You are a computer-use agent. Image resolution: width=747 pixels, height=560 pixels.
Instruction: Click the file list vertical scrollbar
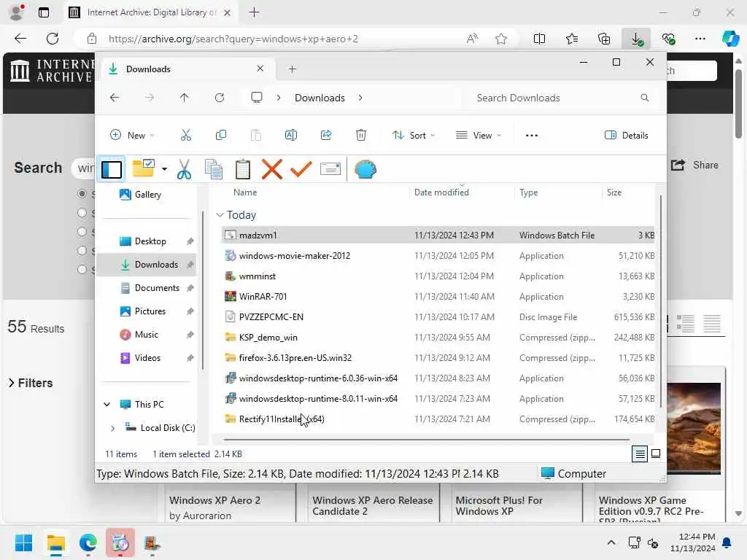(x=660, y=301)
